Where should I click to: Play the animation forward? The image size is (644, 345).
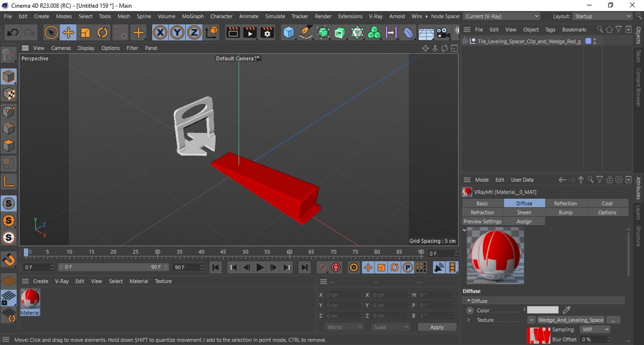point(260,267)
